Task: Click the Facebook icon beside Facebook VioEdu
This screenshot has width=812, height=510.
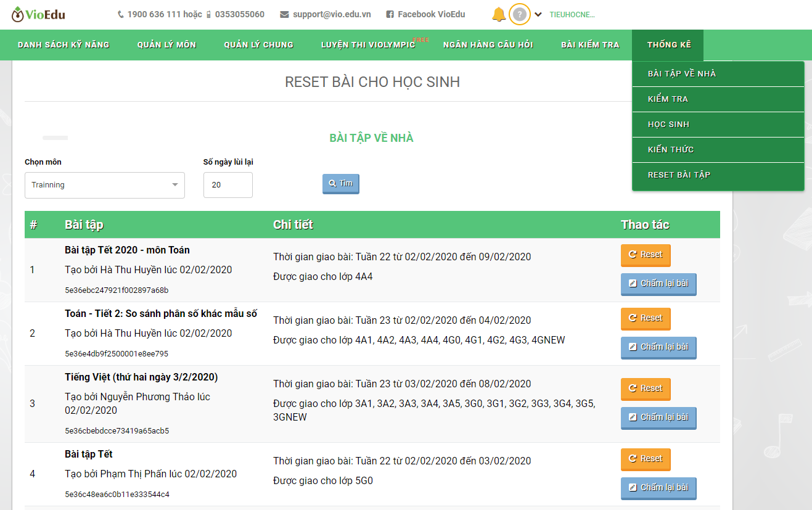Action: [390, 14]
